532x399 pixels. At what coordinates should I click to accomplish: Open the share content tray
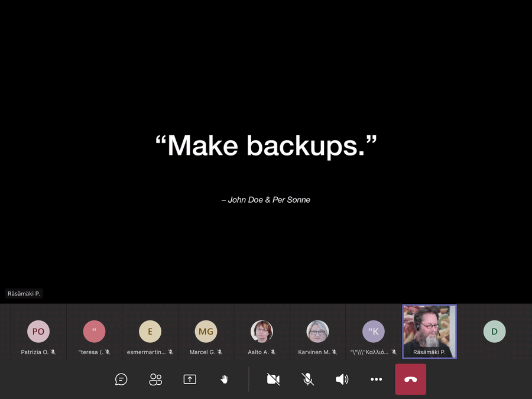click(190, 379)
